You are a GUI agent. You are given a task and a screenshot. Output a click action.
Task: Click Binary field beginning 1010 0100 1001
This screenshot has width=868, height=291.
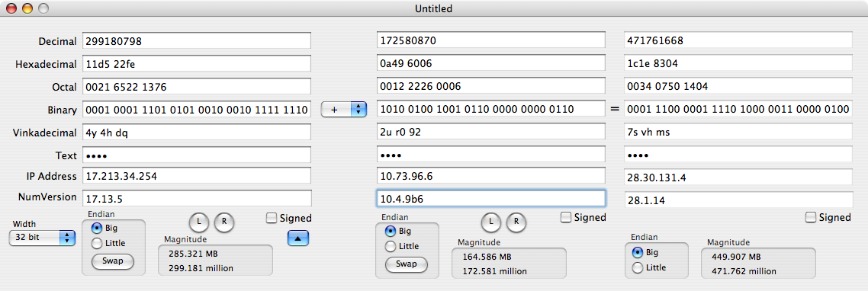491,109
